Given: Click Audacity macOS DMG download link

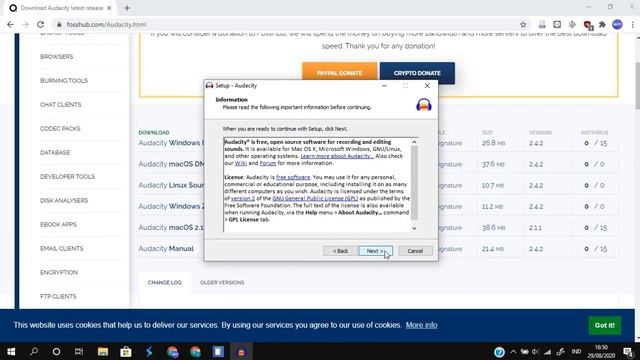Looking at the screenshot, I should pyautogui.click(x=171, y=164).
